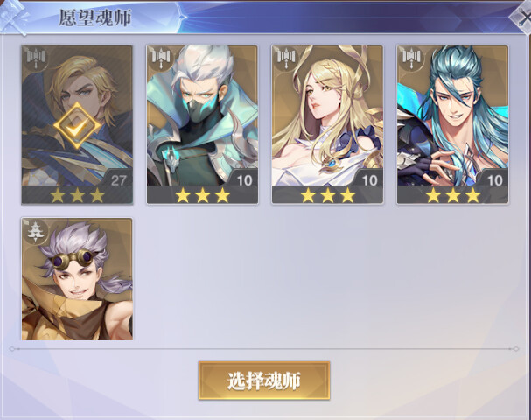Click the 愿望魂师 title header

[95, 17]
